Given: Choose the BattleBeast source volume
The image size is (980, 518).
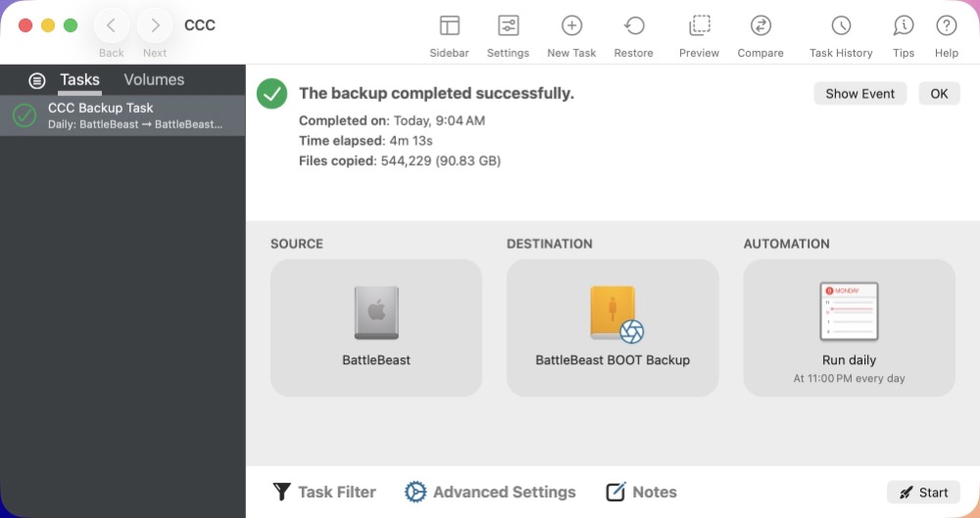Looking at the screenshot, I should [x=376, y=327].
